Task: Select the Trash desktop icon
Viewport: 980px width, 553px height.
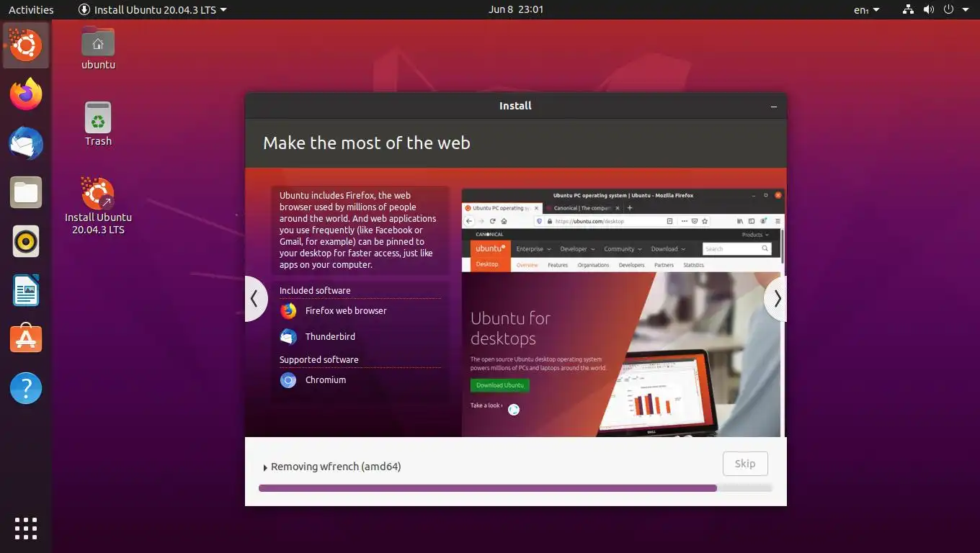Action: 98,124
